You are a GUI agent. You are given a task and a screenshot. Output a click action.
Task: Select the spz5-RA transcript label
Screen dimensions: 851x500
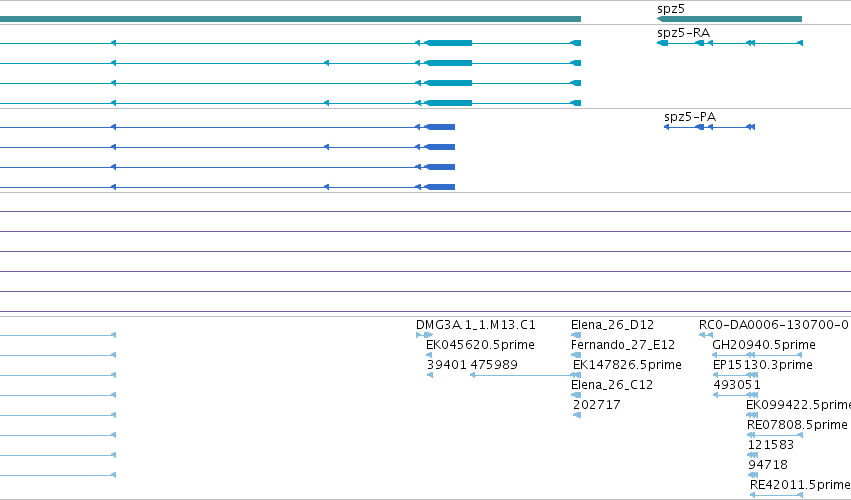click(x=683, y=33)
